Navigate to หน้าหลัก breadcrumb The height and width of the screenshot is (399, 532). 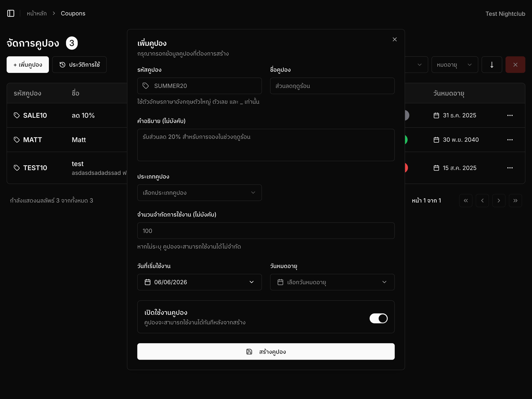coord(37,13)
